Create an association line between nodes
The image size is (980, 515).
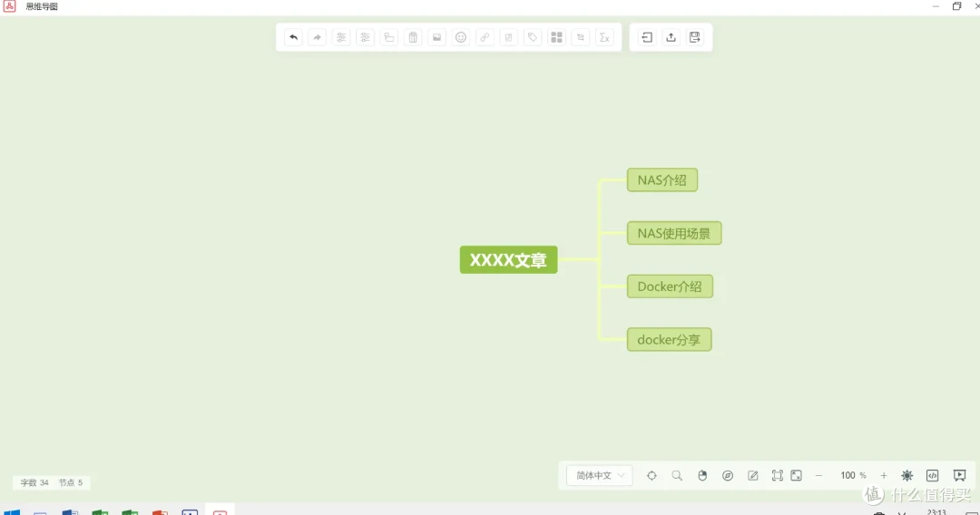click(581, 37)
